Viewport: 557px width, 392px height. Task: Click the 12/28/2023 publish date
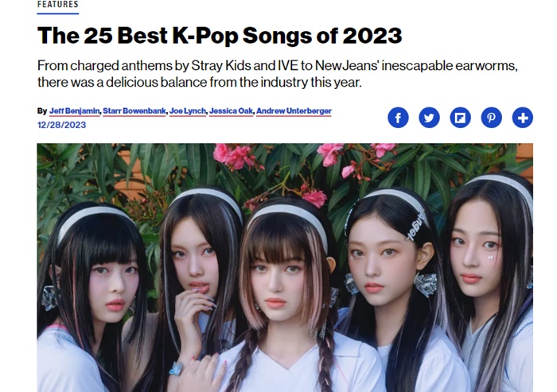[x=61, y=125]
